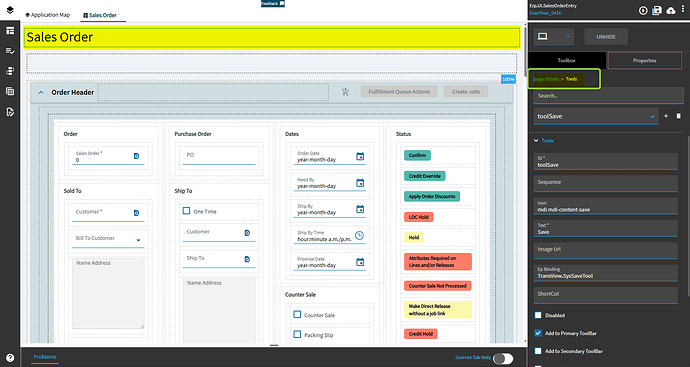Click the Ship To Customer search icon
The image size is (690, 367).
pyautogui.click(x=247, y=233)
